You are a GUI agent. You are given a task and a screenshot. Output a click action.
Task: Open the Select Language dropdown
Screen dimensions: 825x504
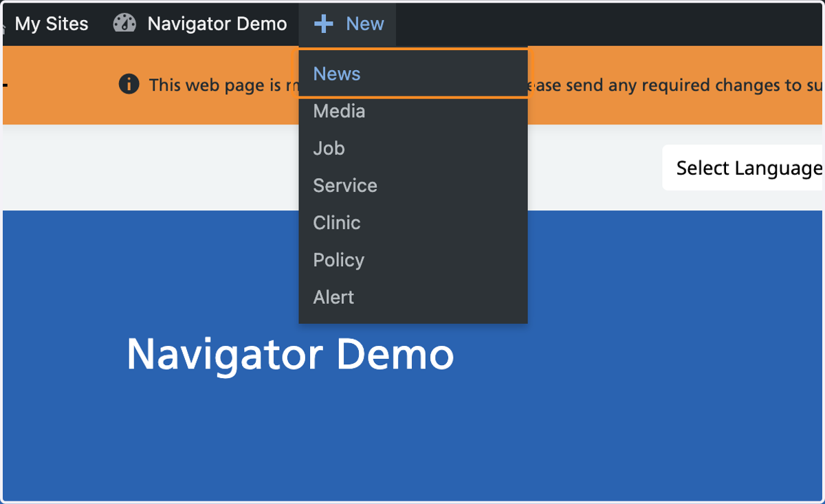click(743, 168)
